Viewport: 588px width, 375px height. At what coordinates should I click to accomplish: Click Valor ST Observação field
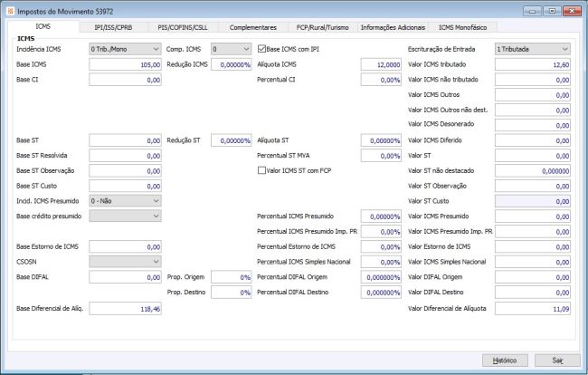point(533,186)
